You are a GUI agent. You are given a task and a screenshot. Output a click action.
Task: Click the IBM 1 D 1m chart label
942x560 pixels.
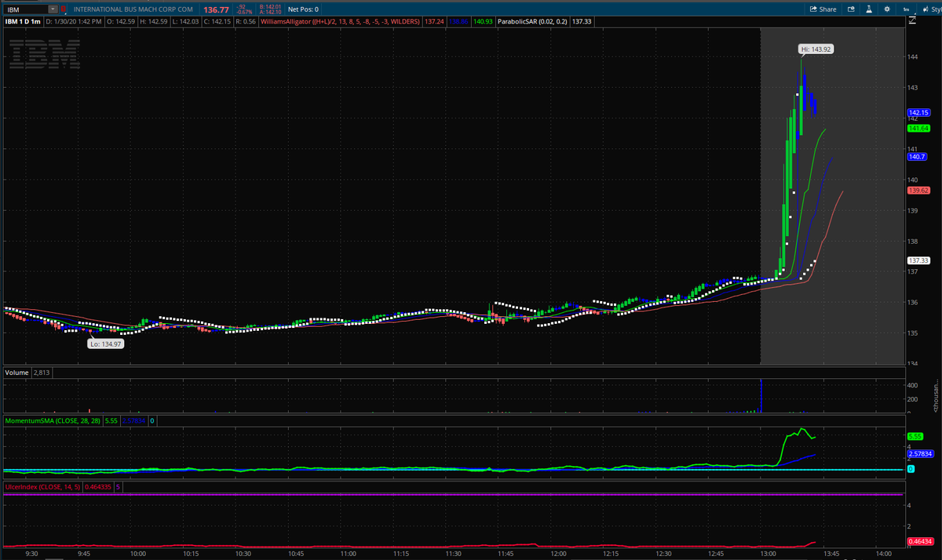pyautogui.click(x=23, y=22)
